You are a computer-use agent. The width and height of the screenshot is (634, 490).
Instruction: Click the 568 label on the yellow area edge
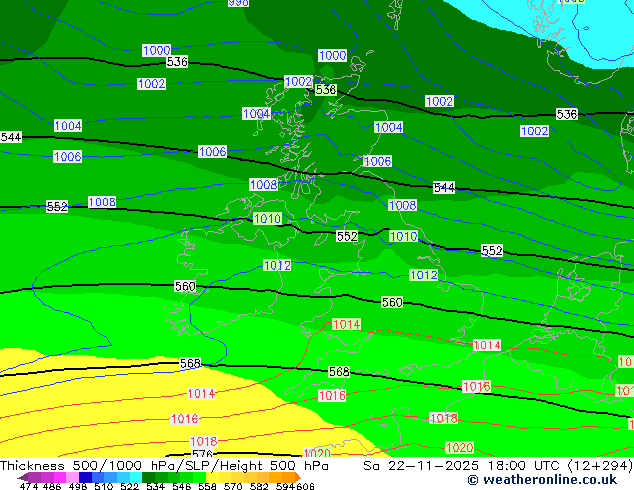(x=190, y=363)
